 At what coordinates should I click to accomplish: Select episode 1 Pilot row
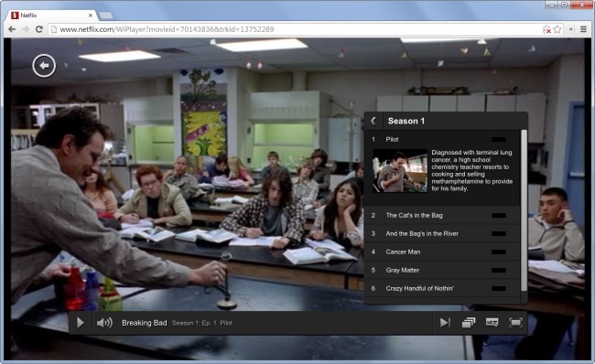tap(442, 140)
